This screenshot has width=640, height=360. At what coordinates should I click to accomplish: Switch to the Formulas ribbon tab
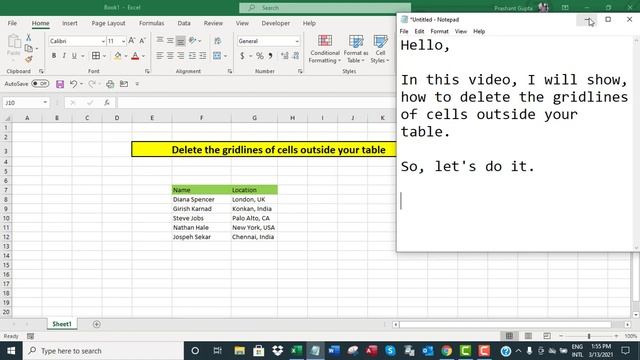click(151, 23)
